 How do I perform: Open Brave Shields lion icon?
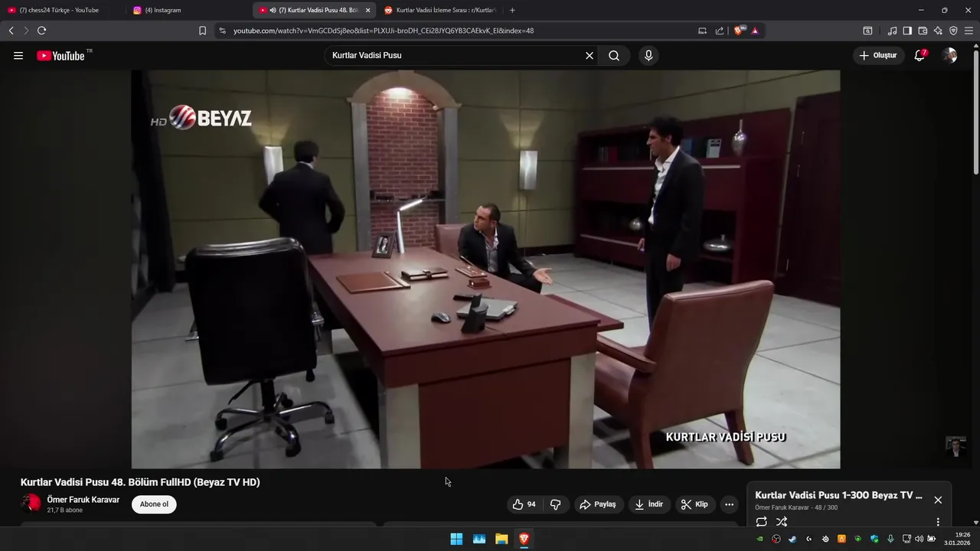click(x=740, y=31)
